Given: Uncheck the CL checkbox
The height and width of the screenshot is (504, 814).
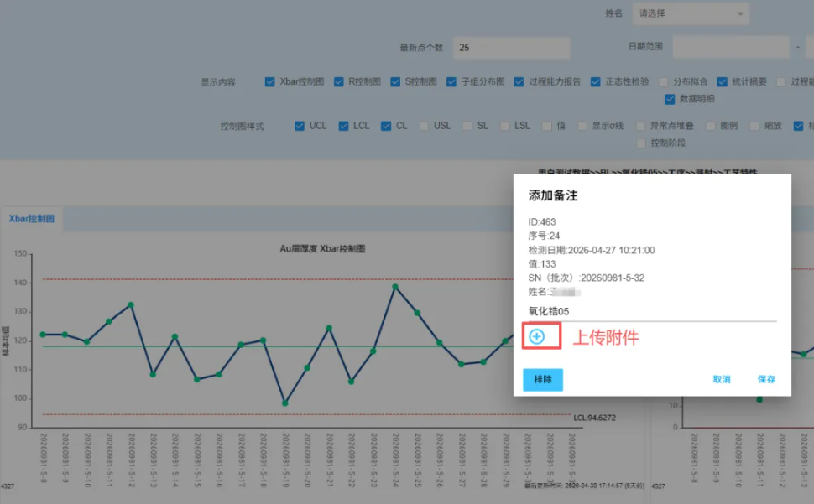Looking at the screenshot, I should pos(386,126).
